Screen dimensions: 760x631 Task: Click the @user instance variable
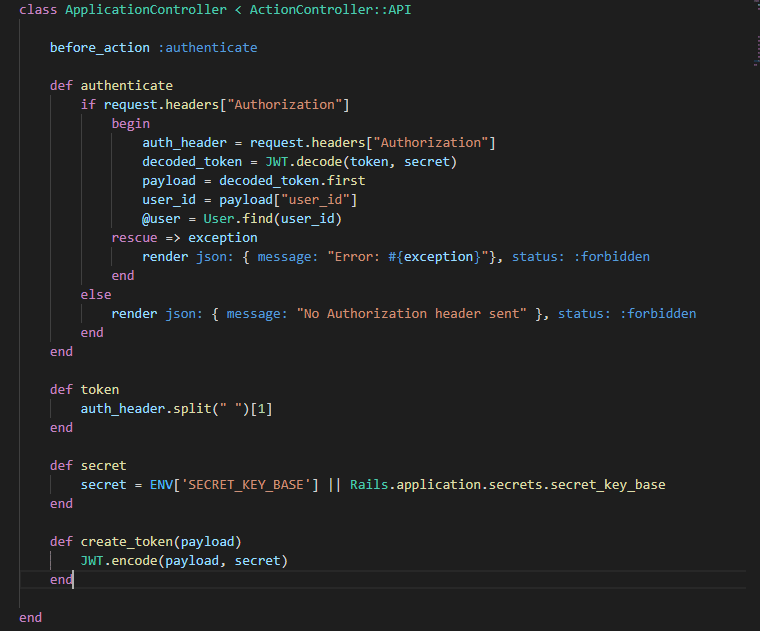(161, 219)
